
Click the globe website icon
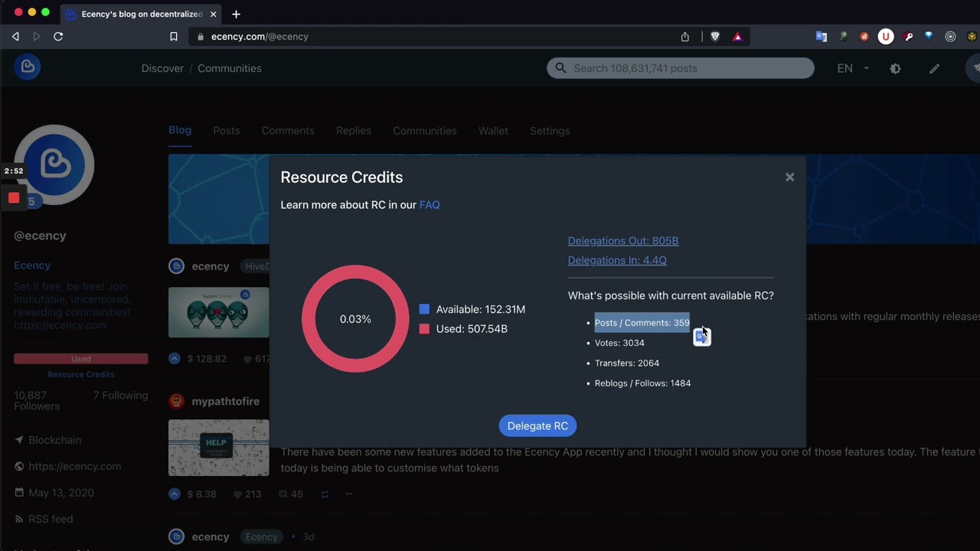click(x=19, y=467)
